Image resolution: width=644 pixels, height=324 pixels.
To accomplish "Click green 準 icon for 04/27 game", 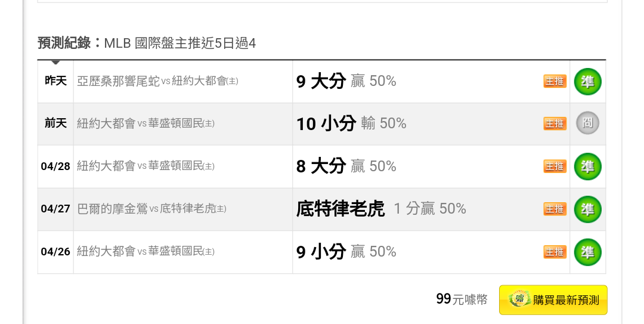I will pyautogui.click(x=587, y=209).
